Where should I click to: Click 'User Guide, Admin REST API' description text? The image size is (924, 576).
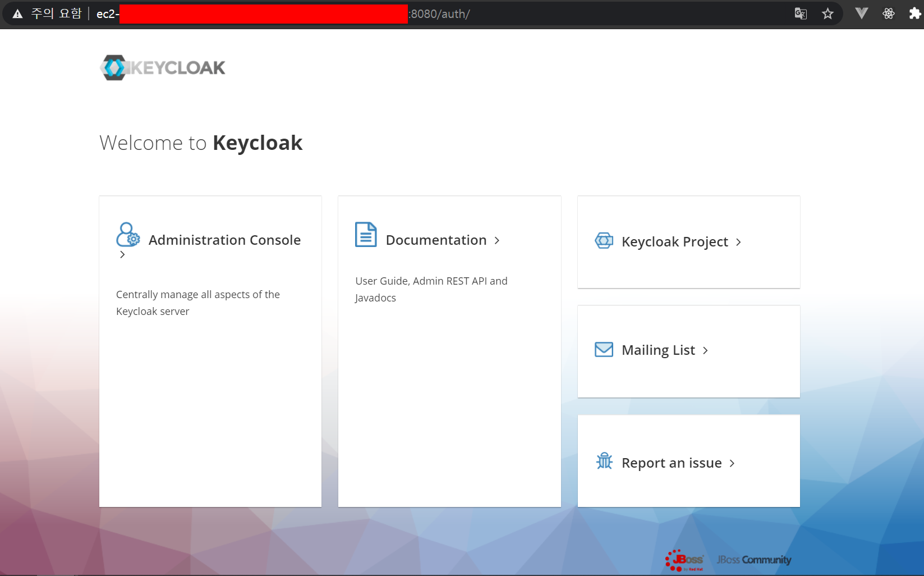pos(431,289)
